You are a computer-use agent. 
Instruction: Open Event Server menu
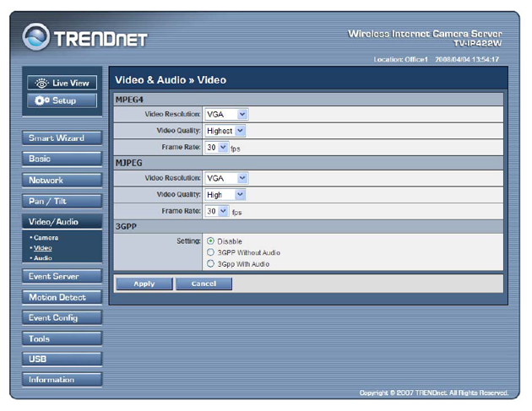pos(62,276)
